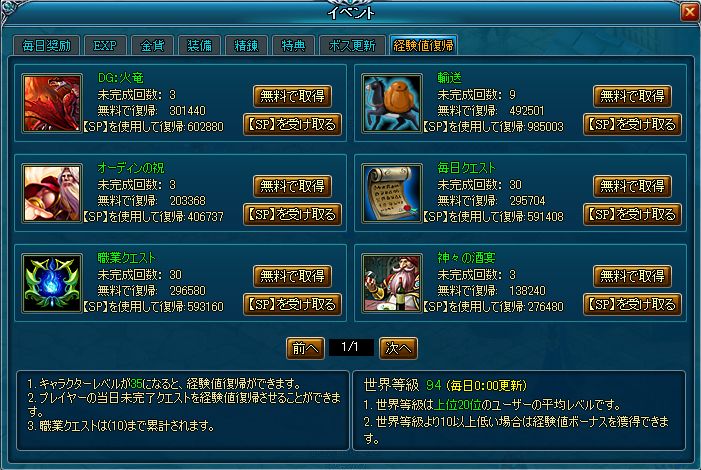701x470 pixels.
Task: Open the EXP tab
Action: pos(105,45)
